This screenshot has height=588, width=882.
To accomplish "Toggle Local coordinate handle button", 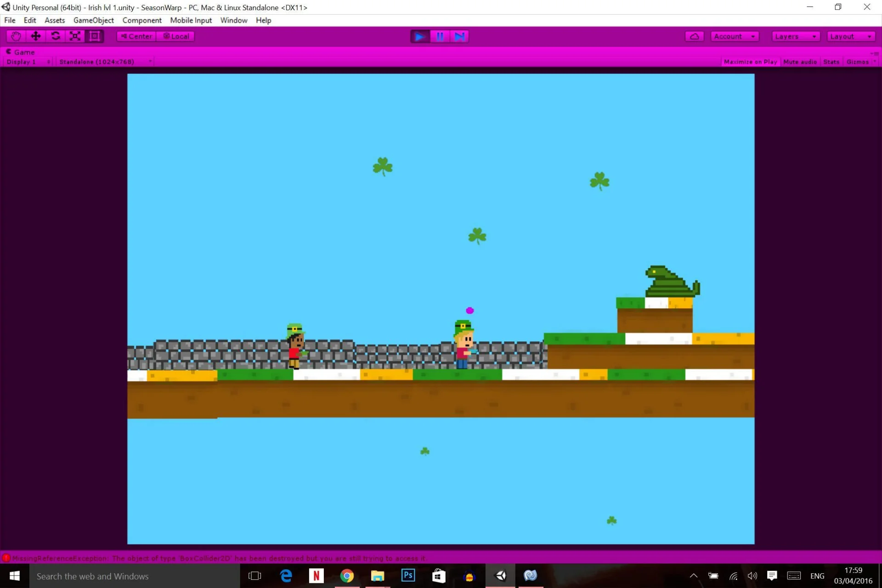I will point(175,36).
